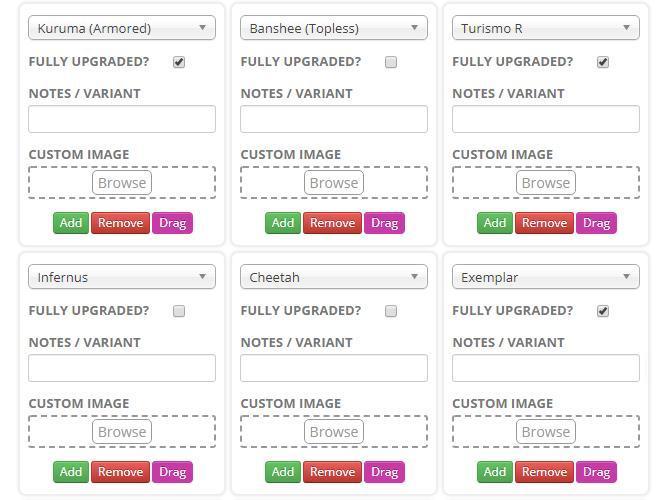Browse for a custom image for Cheetah
Image resolution: width=667 pixels, height=500 pixels.
[x=334, y=432]
